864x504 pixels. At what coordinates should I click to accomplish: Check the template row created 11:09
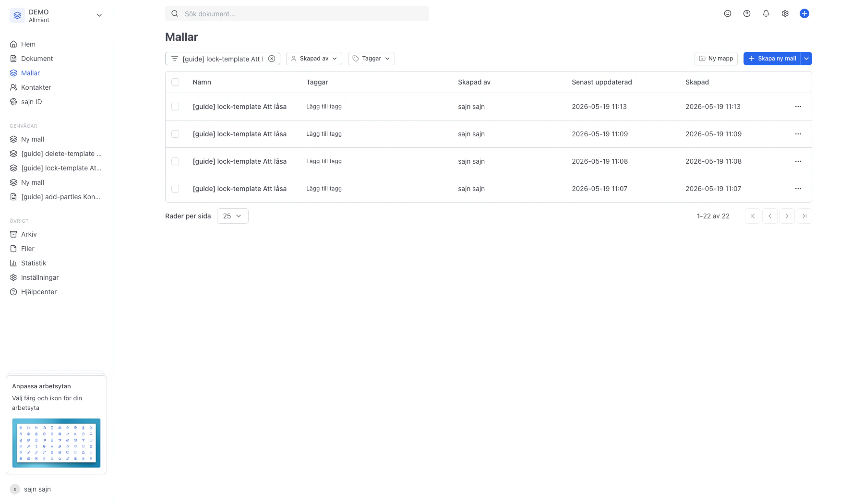coord(175,134)
